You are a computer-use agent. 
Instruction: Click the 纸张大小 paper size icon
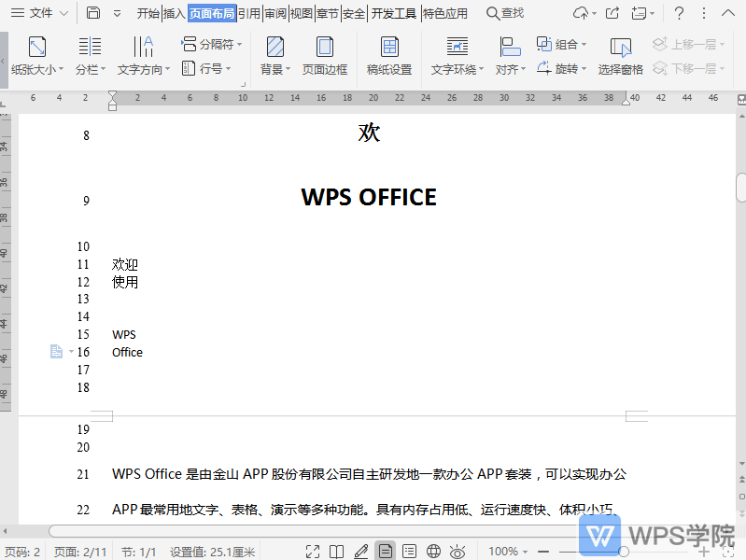[x=36, y=47]
